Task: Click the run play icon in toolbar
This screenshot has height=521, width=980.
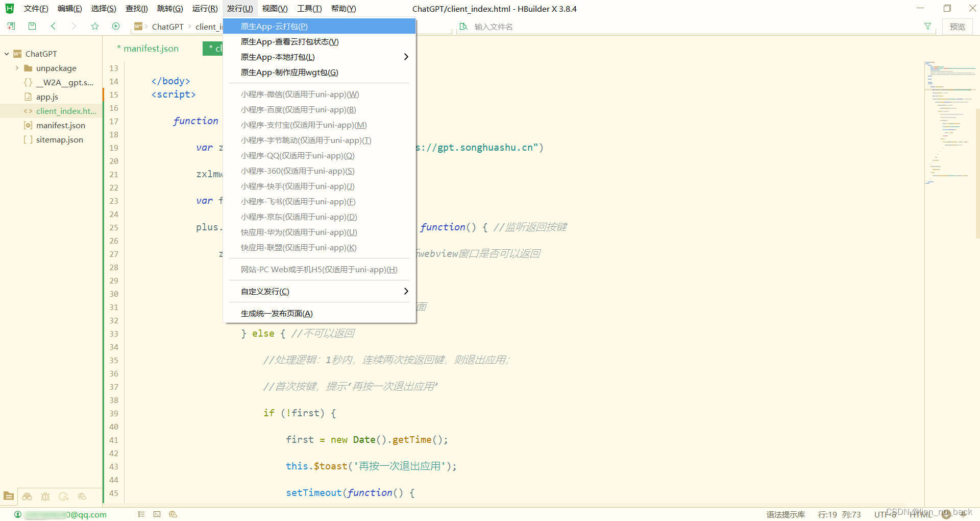Action: click(116, 26)
